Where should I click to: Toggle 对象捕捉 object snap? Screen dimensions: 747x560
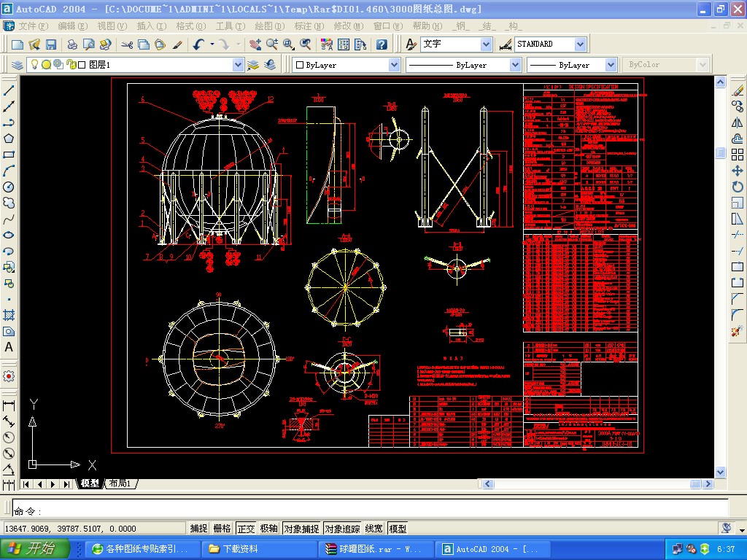pos(301,529)
